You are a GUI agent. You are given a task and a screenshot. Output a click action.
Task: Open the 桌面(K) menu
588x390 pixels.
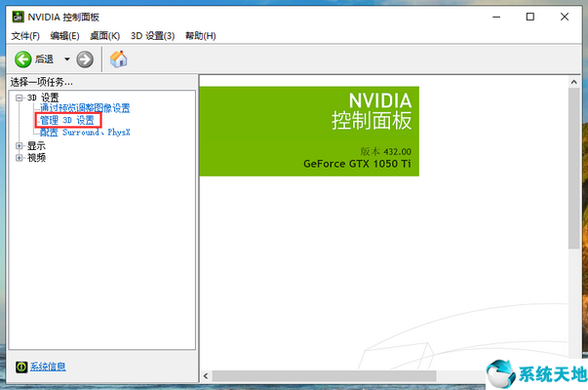click(105, 36)
